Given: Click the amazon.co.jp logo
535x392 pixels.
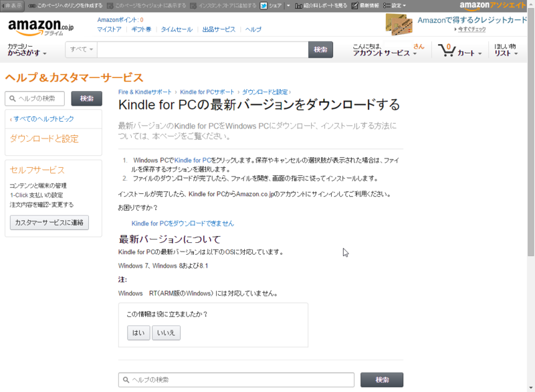Looking at the screenshot, I should coord(41,27).
